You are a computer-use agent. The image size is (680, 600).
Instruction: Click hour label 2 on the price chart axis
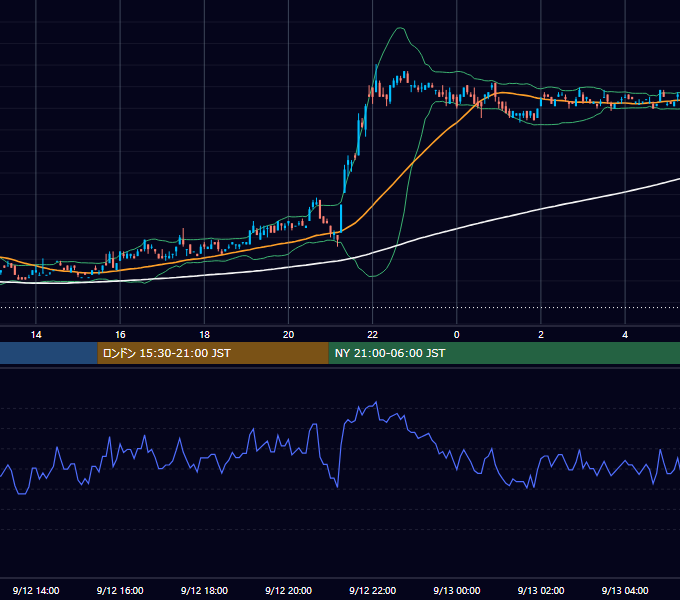pyautogui.click(x=541, y=335)
